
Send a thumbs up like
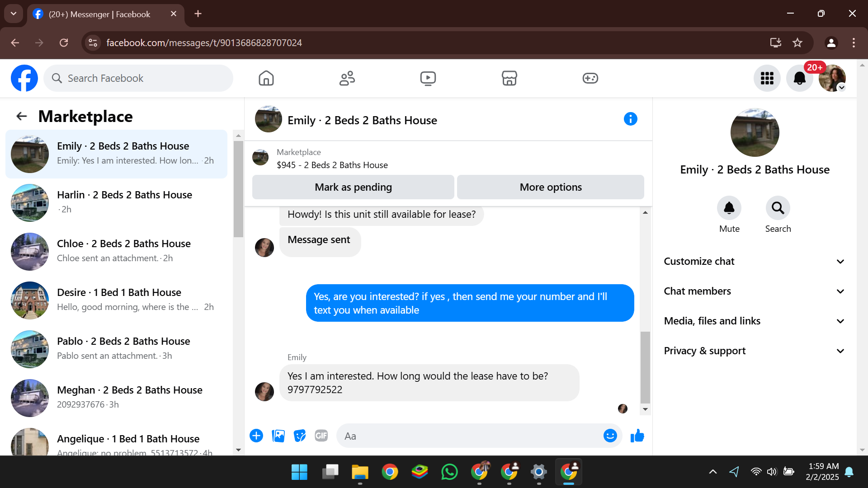click(637, 436)
